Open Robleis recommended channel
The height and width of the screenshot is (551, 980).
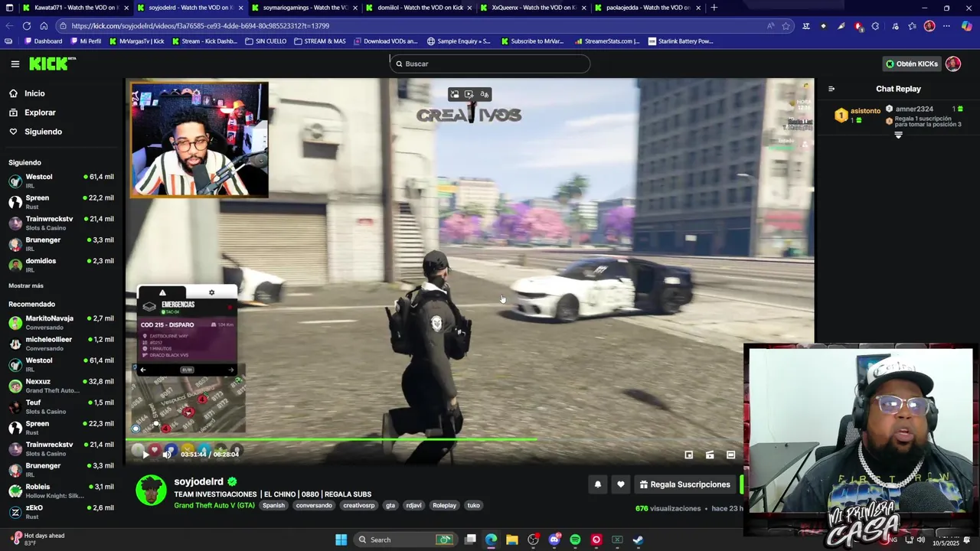pyautogui.click(x=61, y=491)
